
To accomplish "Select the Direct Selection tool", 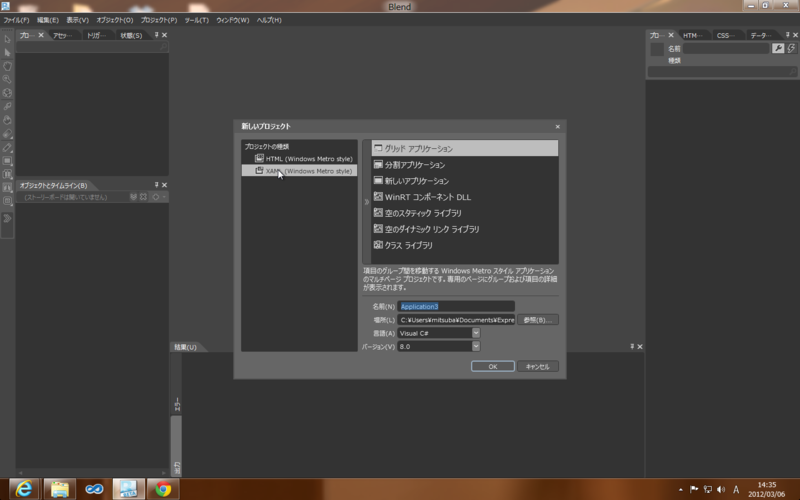I will tap(7, 53).
